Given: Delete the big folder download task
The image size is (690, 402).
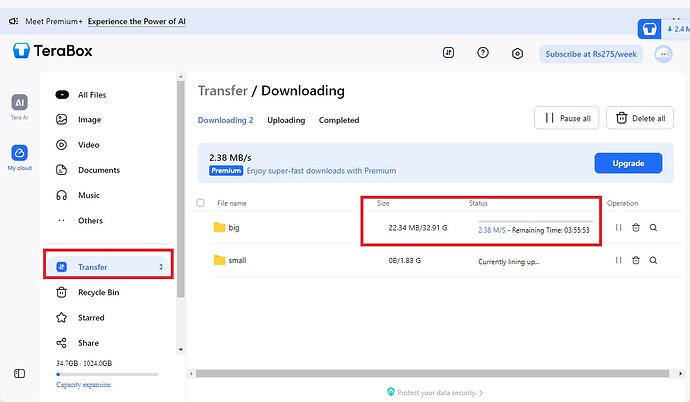Looking at the screenshot, I should click(x=636, y=228).
